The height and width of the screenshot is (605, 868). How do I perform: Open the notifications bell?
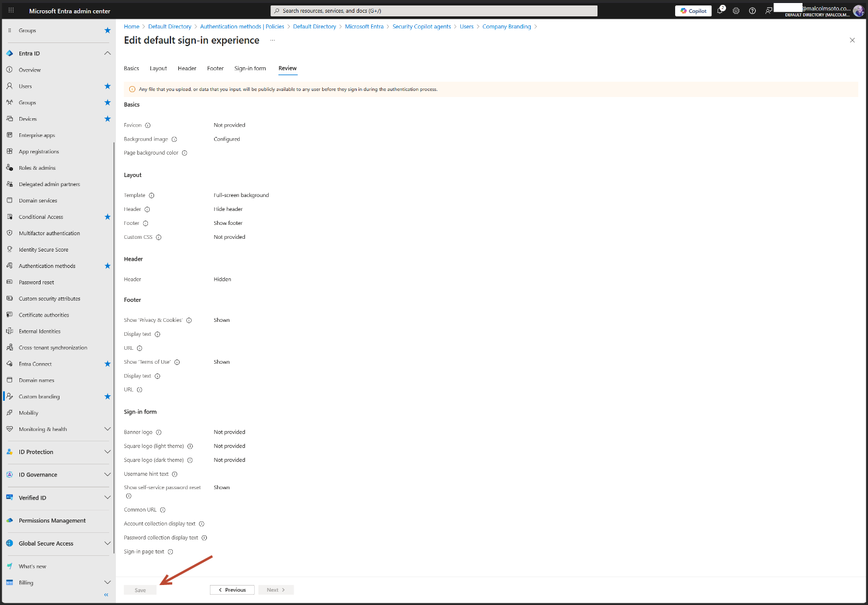pos(719,10)
